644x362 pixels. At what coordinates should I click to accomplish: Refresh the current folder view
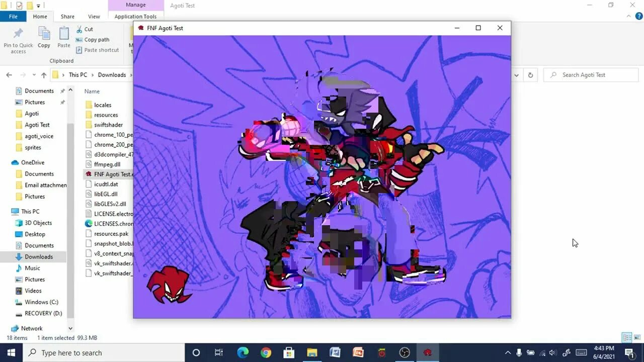click(x=530, y=75)
